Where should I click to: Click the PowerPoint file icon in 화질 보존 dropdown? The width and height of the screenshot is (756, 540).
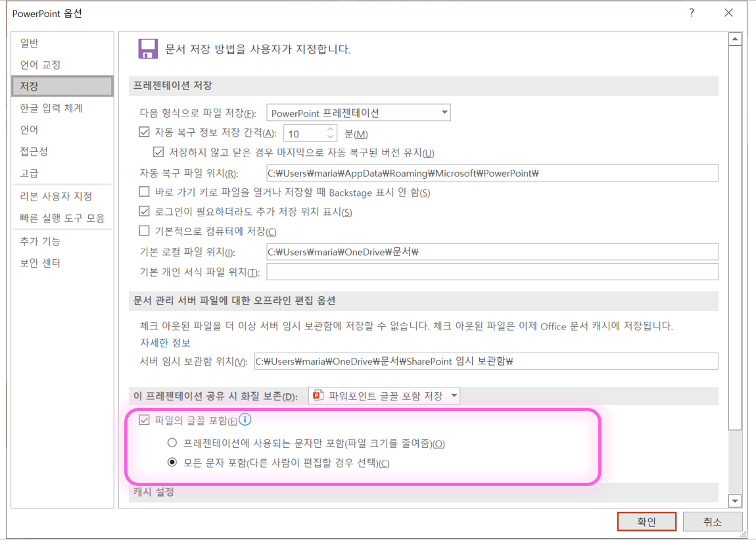[318, 396]
